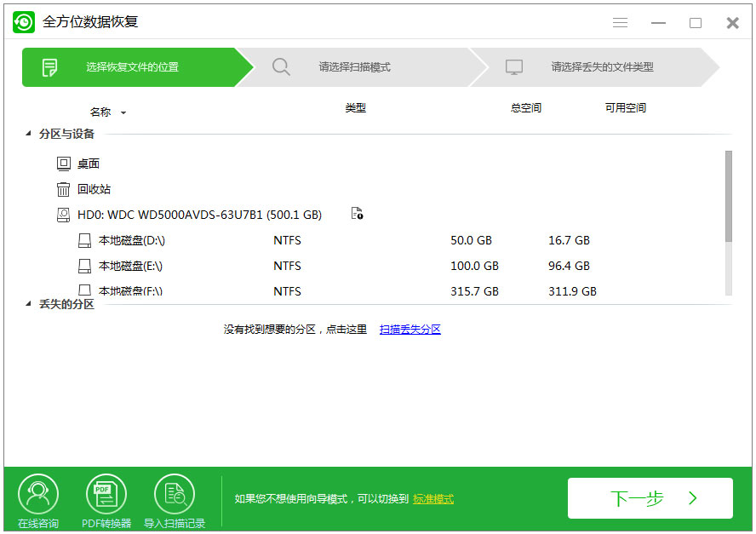Select the 本地磁盘(E:) partition icon
This screenshot has height=534, width=756.
tap(84, 266)
